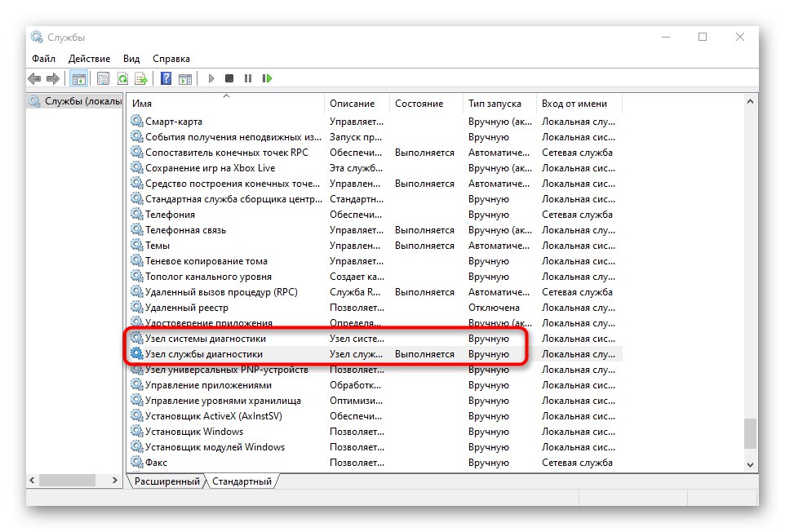Click the Back arrow in the toolbar
This screenshot has height=532, width=785.
tap(34, 78)
